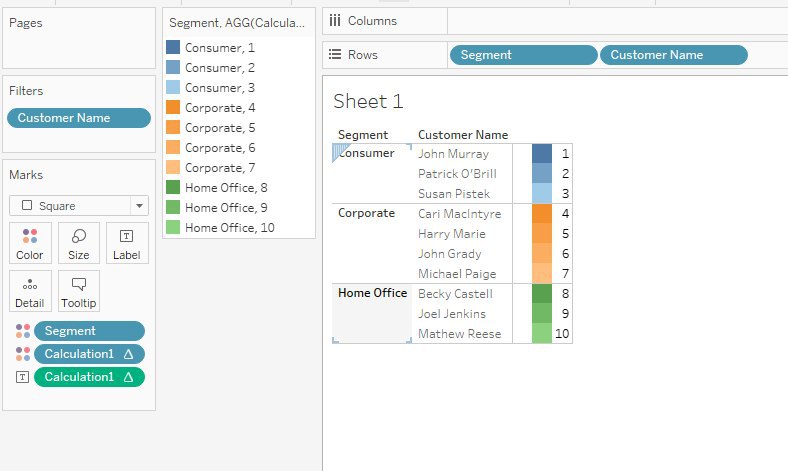
Task: Click the Square mark type icon
Action: coord(27,205)
